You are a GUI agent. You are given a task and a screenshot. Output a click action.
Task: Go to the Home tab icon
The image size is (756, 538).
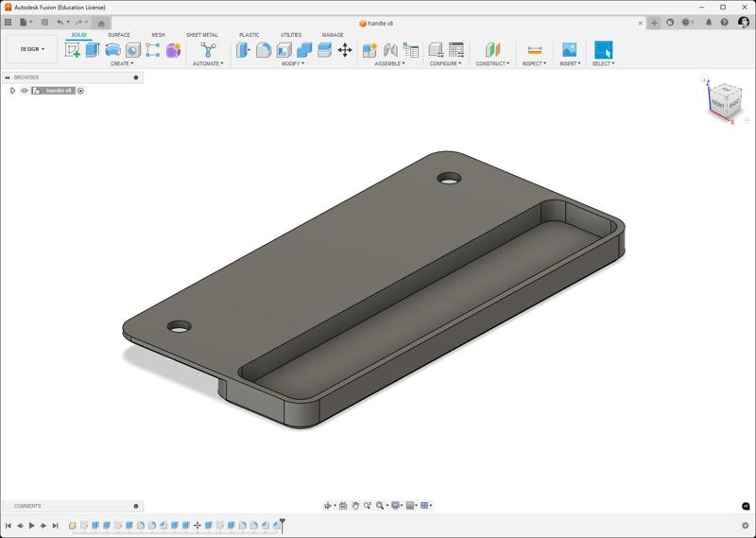(x=101, y=23)
